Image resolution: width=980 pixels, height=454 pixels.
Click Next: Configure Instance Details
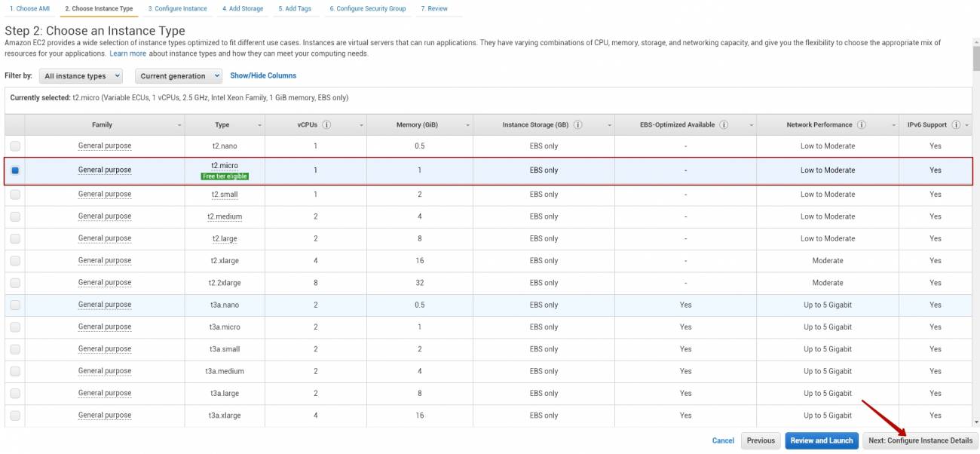(920, 440)
